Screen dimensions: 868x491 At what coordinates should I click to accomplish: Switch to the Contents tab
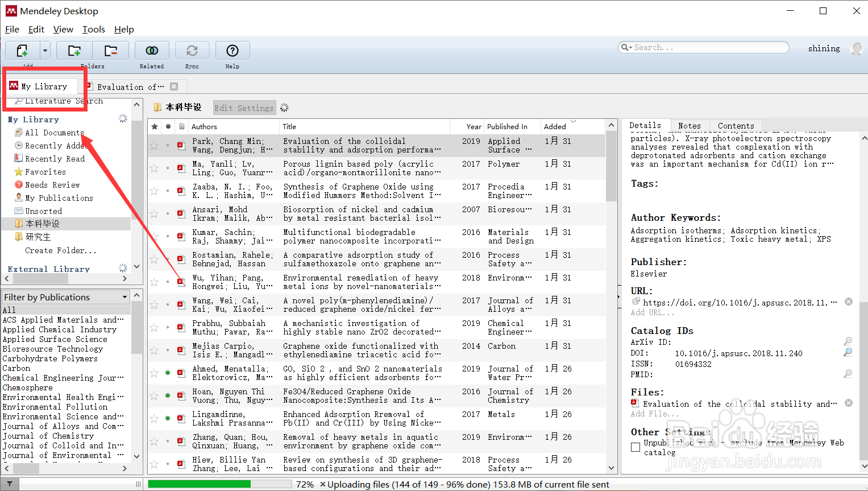(736, 126)
